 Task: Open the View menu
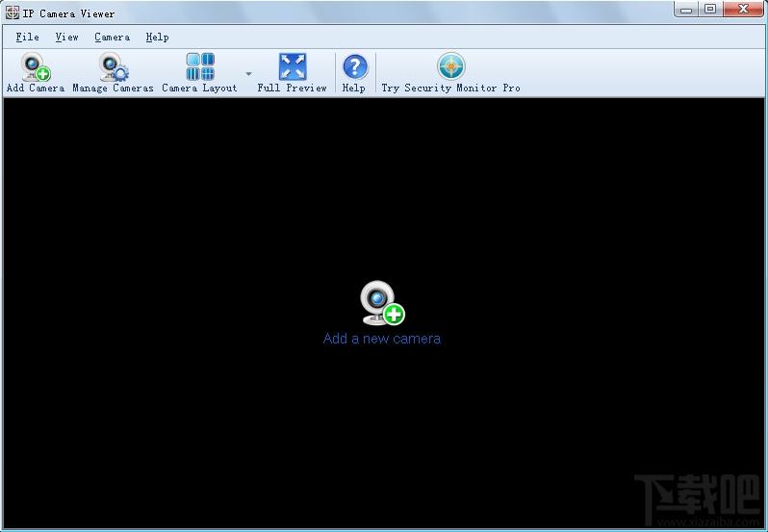point(66,38)
